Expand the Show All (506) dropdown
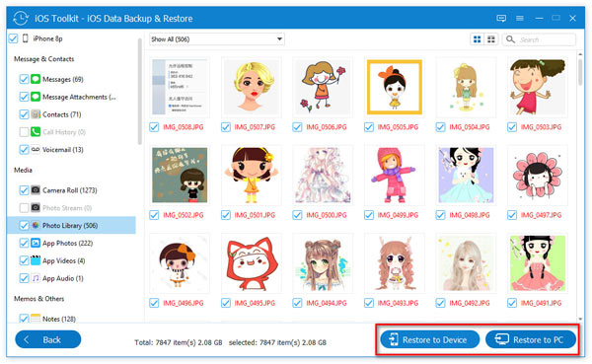This screenshot has width=592, height=364. click(217, 39)
